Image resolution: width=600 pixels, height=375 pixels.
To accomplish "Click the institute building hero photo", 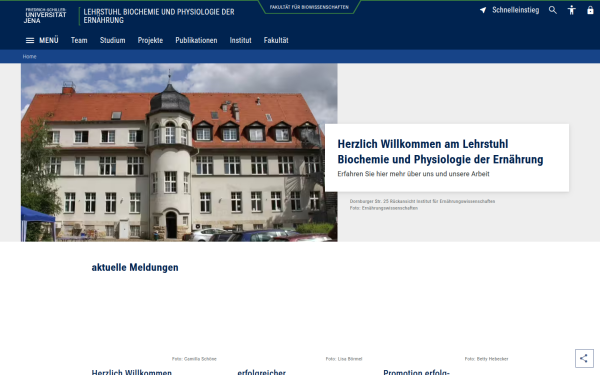I will (179, 152).
